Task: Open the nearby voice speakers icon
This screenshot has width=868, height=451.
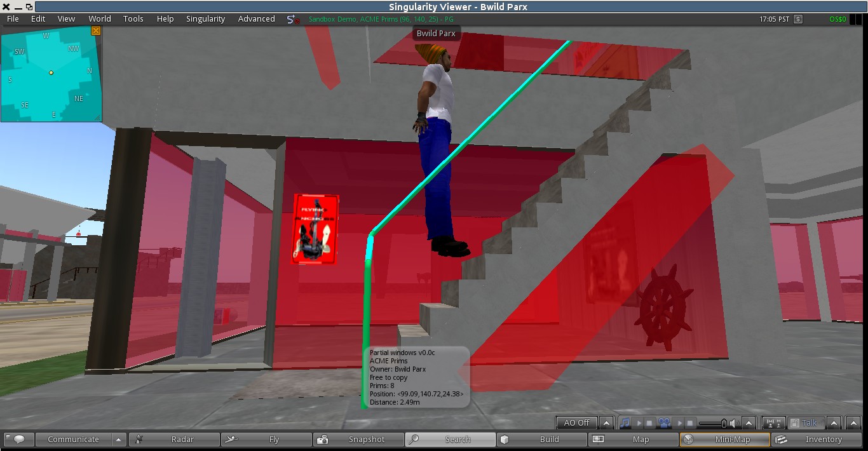Action: click(x=773, y=423)
